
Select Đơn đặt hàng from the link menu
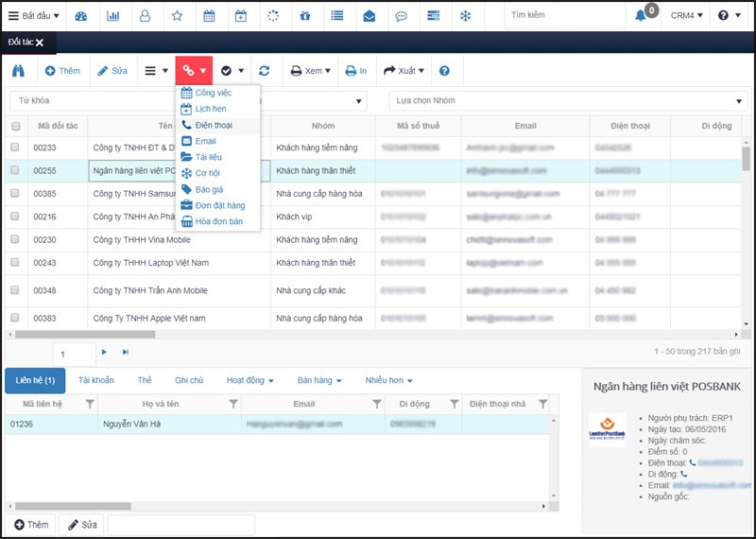218,205
